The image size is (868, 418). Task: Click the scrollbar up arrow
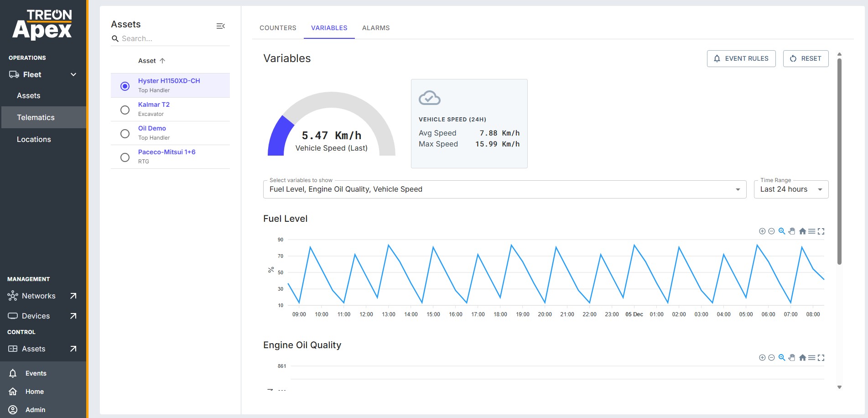pos(839,54)
